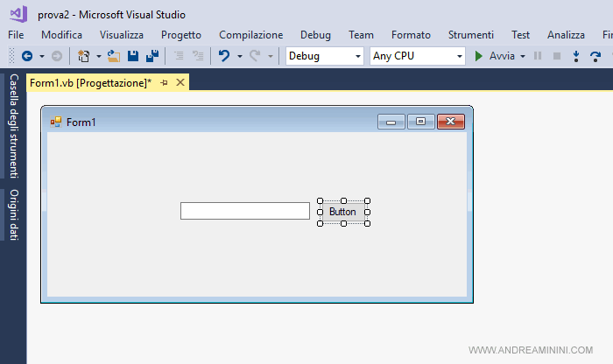
Task: Open the Casella degli strumenti side panel
Action: click(13, 126)
